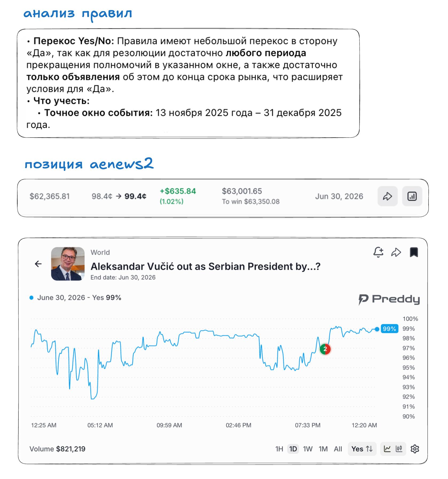The image size is (448, 479).
Task: Click the Vučić portrait thumbnail
Action: click(68, 264)
